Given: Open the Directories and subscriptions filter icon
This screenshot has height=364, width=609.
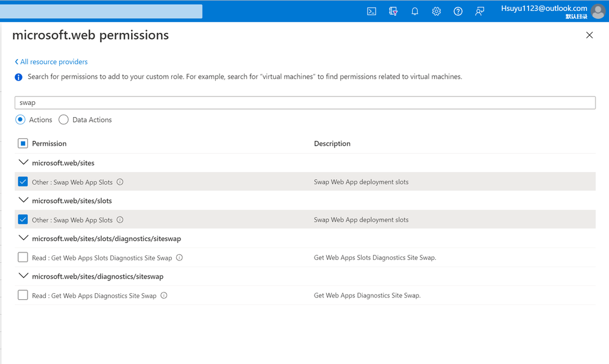Looking at the screenshot, I should (393, 11).
